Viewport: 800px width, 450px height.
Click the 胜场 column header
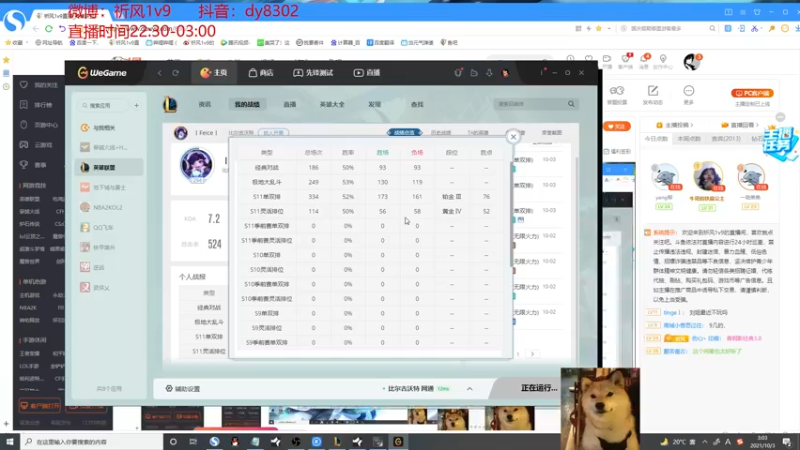pyautogui.click(x=382, y=153)
